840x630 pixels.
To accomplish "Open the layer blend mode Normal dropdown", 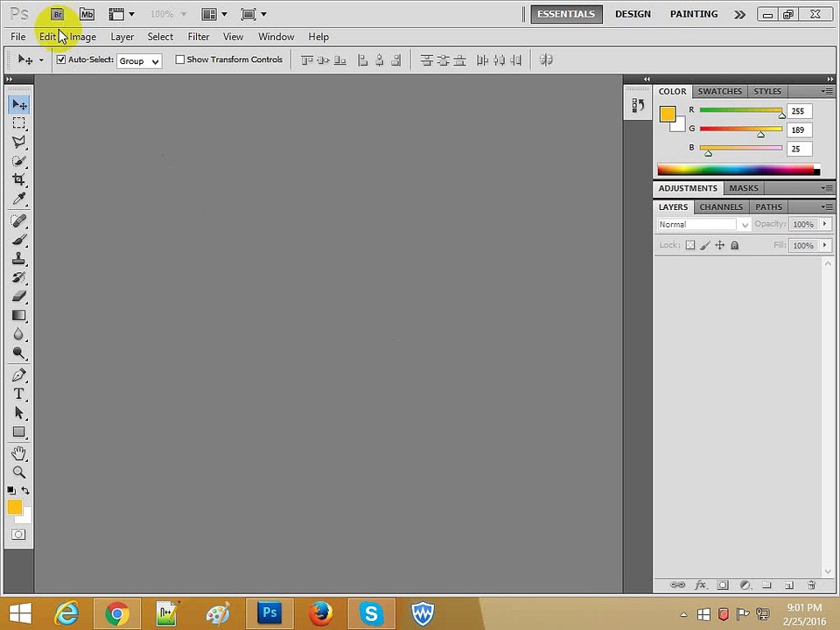I will tap(704, 225).
